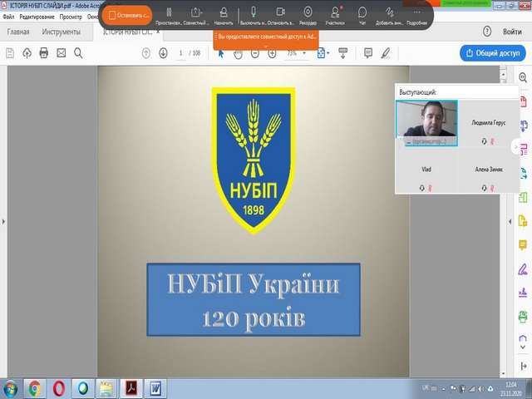This screenshot has height=399, width=532.
Task: Add an annotation (Добавить анн...)
Action: click(x=389, y=16)
